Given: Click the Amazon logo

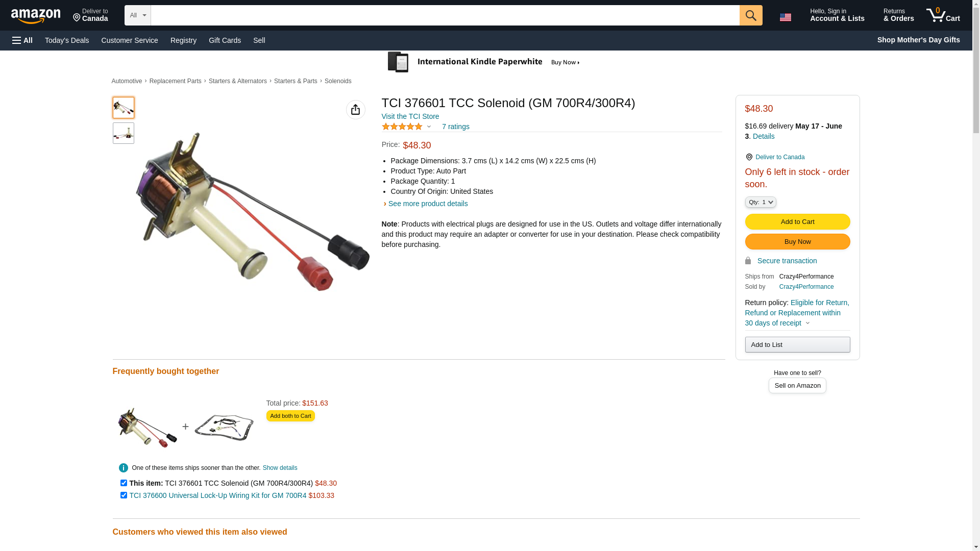Looking at the screenshot, I should point(36,16).
